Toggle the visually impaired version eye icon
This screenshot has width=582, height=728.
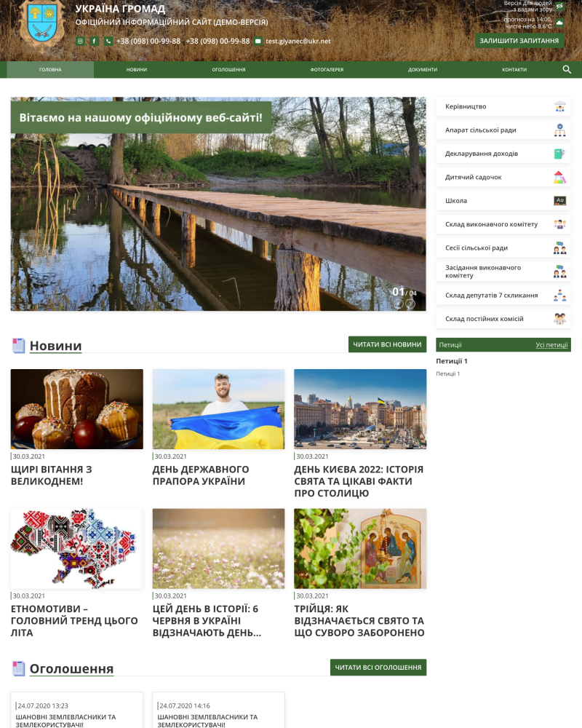click(559, 6)
